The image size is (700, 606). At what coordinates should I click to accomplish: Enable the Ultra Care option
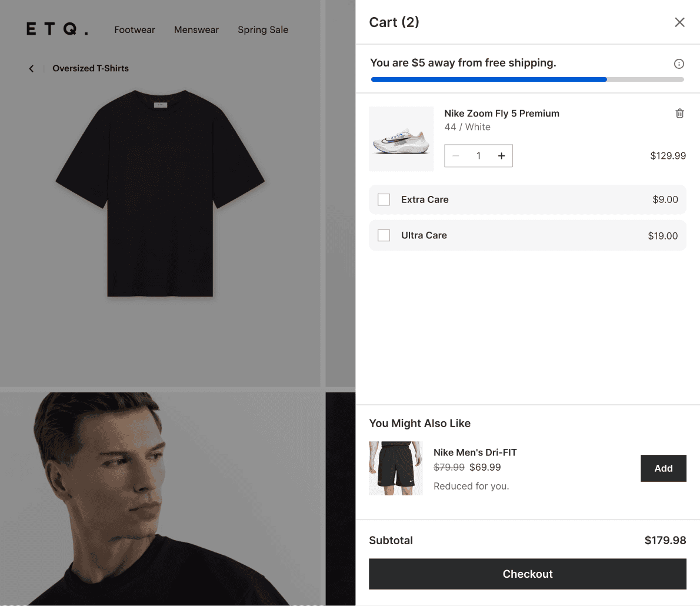point(384,235)
